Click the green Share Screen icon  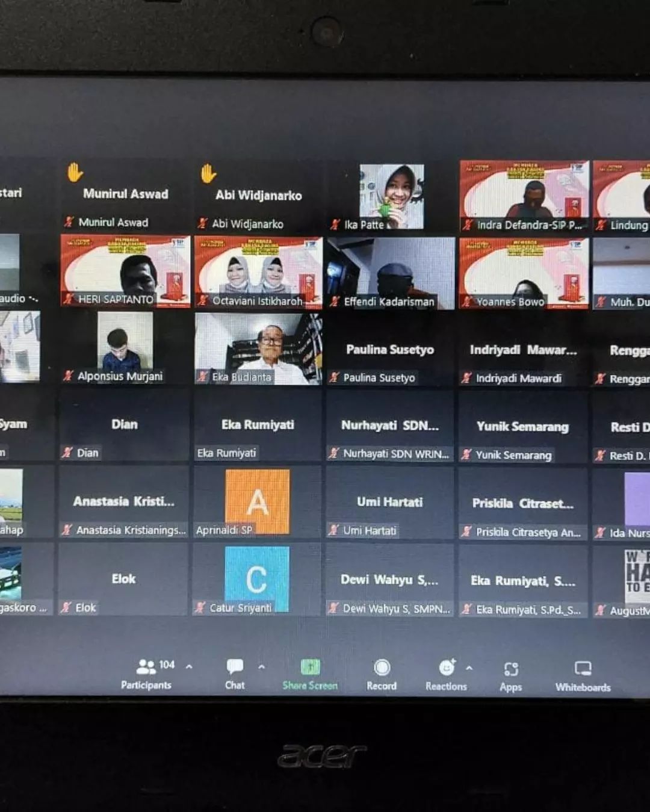click(310, 667)
